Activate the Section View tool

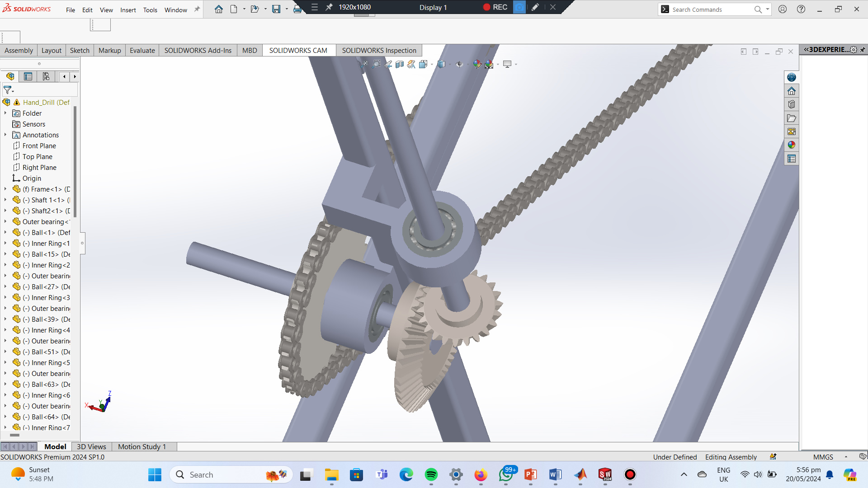click(x=400, y=64)
